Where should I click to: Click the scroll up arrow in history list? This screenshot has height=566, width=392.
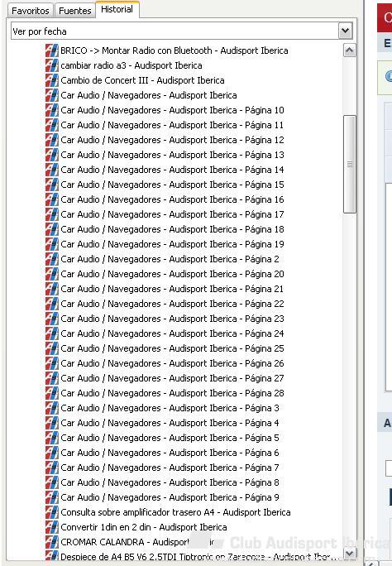(x=349, y=50)
